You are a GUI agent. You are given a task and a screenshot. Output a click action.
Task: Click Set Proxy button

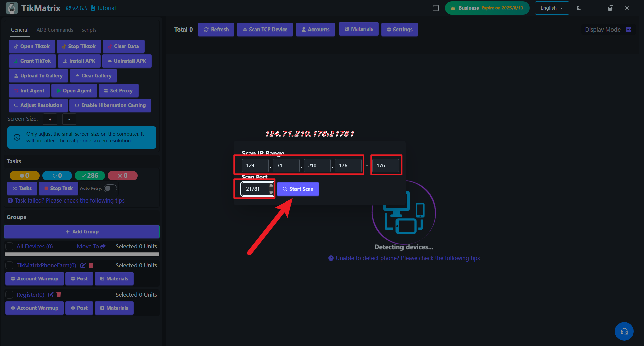pyautogui.click(x=118, y=91)
